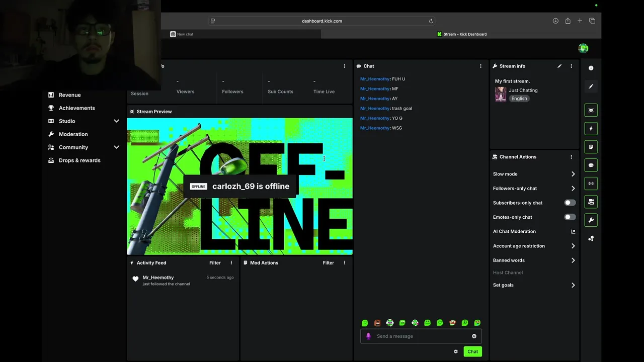The image size is (644, 362).
Task: Reload the page in browser
Action: coord(431,21)
